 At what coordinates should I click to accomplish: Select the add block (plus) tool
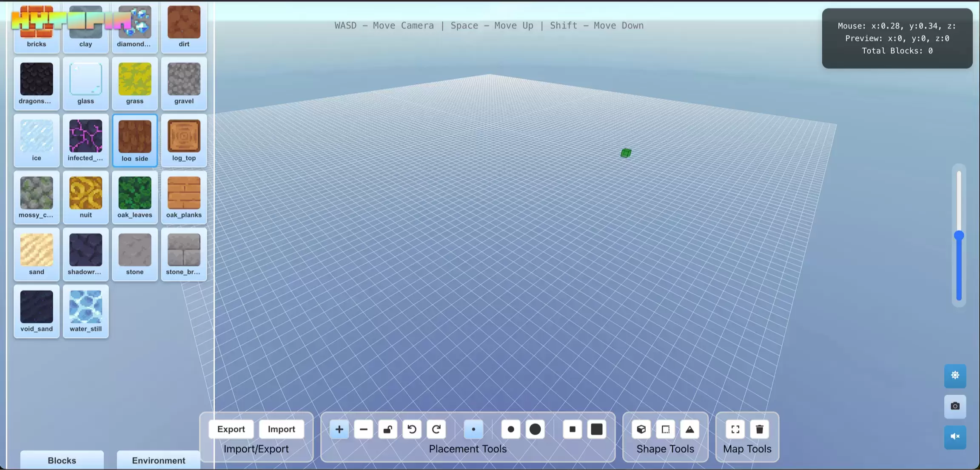[339, 430]
